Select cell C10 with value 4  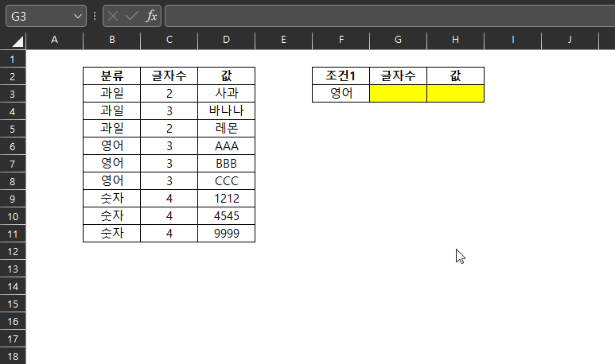point(169,216)
